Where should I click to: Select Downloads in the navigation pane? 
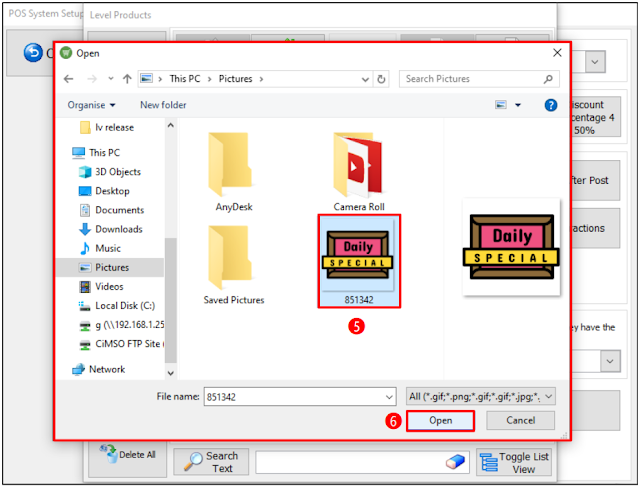click(111, 229)
